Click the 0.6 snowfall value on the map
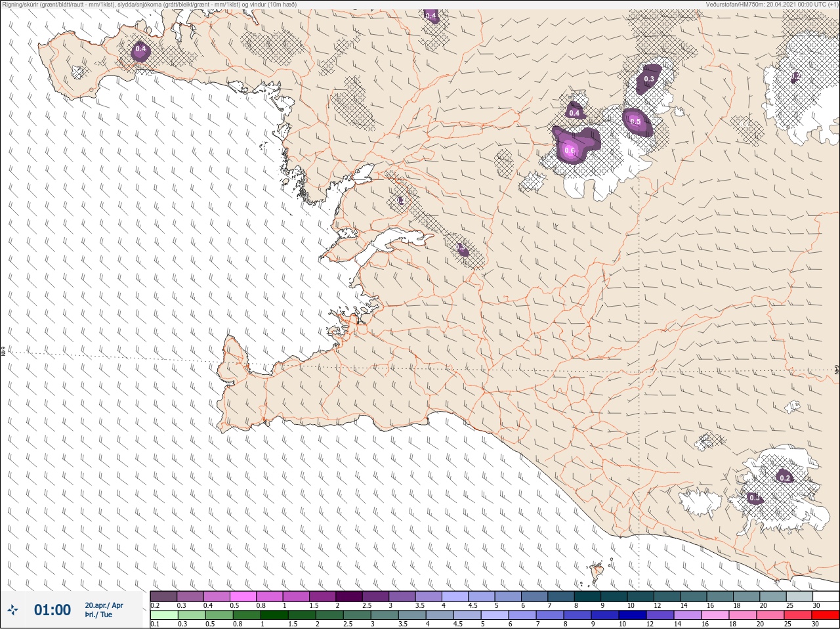Image resolution: width=840 pixels, height=629 pixels. [x=570, y=151]
